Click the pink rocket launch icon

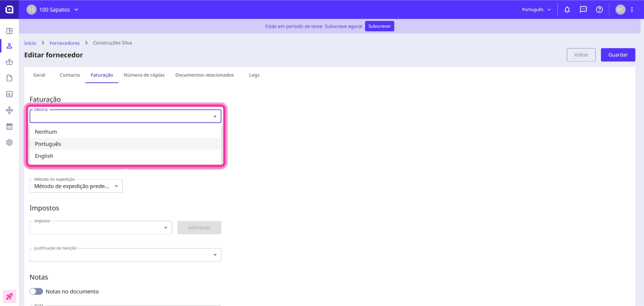point(9,297)
